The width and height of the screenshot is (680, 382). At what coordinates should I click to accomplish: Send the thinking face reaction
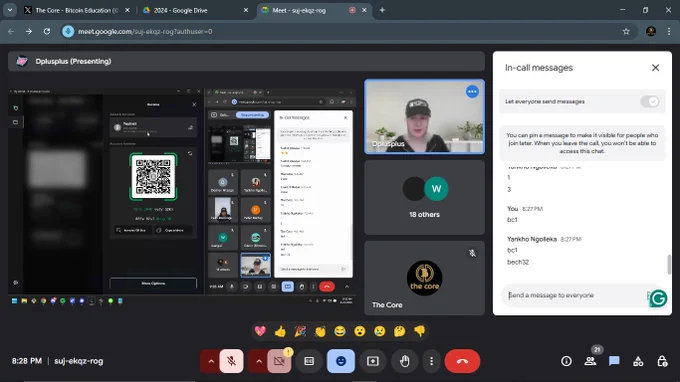[x=399, y=331]
